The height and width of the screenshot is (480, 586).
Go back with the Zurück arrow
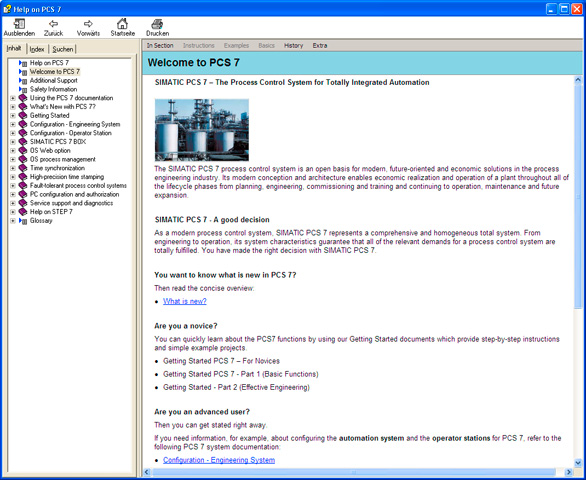click(x=53, y=24)
